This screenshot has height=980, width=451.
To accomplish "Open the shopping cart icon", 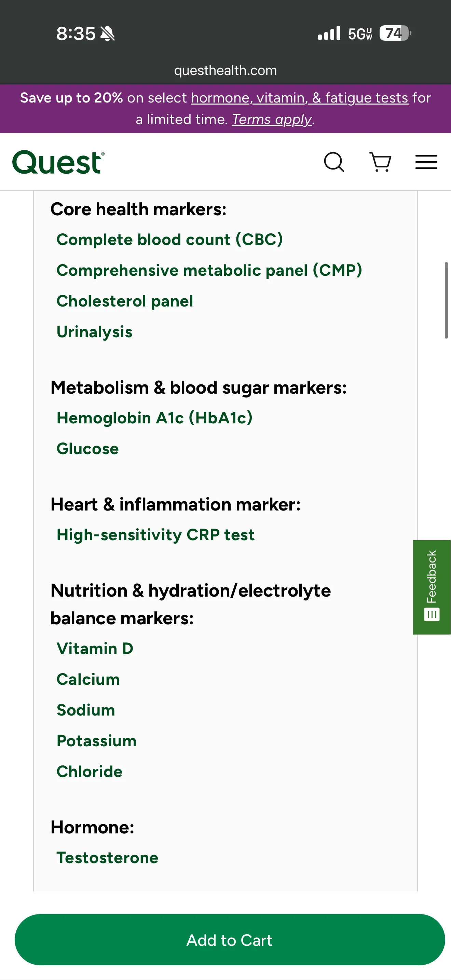I will tap(380, 162).
